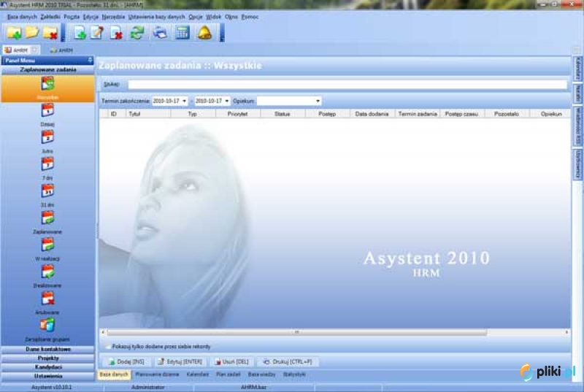The image size is (584, 392).
Task: Open the Okno menu
Action: click(231, 17)
